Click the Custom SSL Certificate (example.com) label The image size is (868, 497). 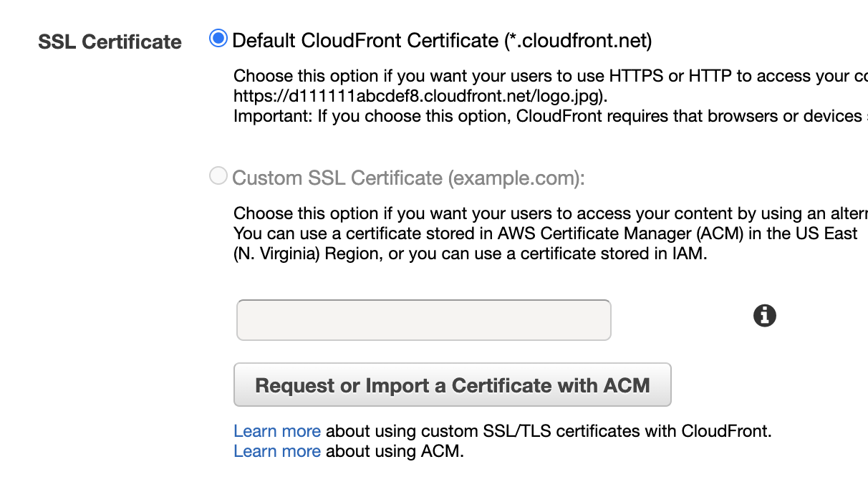click(409, 178)
